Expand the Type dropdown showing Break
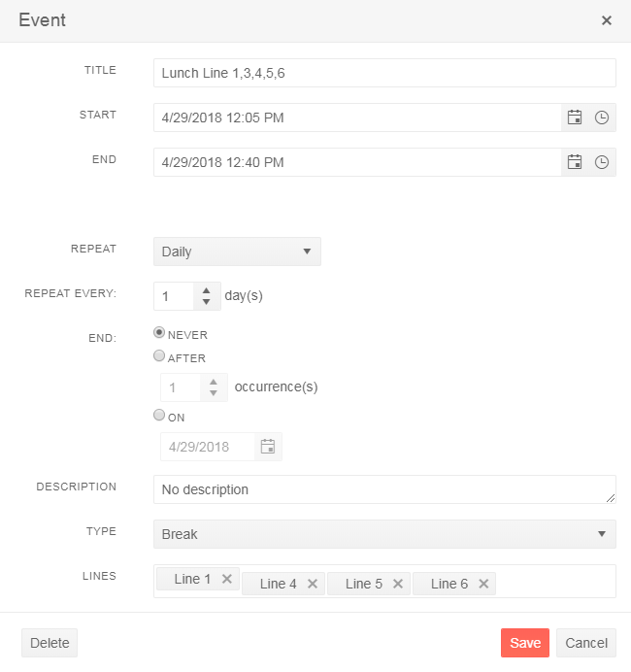The height and width of the screenshot is (672, 631). [384, 534]
